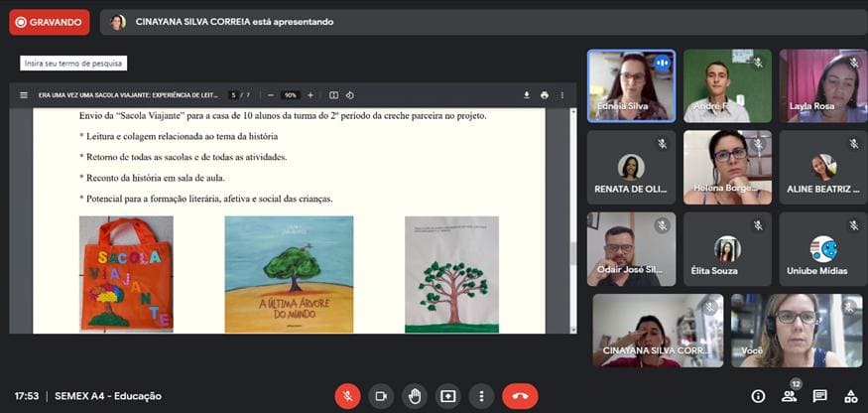Unmute the microphone button
868x413 pixels.
[347, 396]
